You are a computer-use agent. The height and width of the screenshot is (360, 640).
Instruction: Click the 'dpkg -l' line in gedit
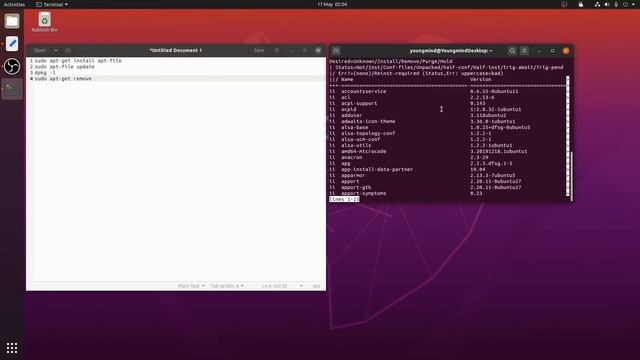tap(45, 73)
